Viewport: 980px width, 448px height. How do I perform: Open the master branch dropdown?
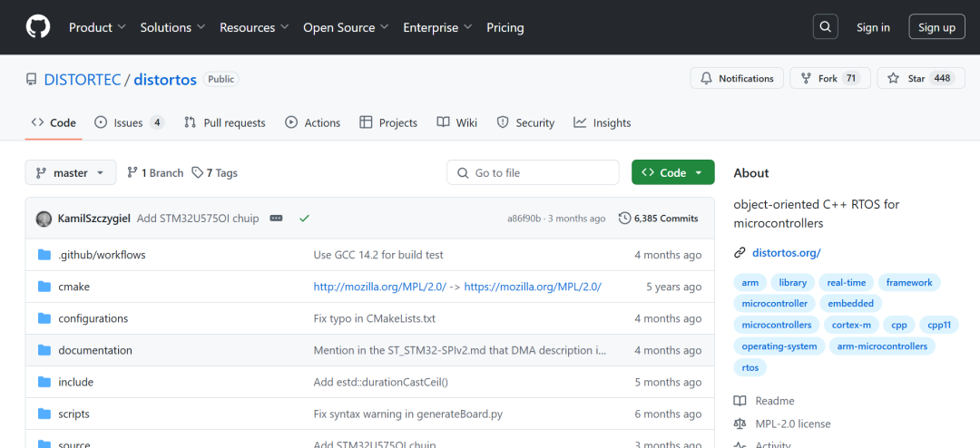(71, 173)
